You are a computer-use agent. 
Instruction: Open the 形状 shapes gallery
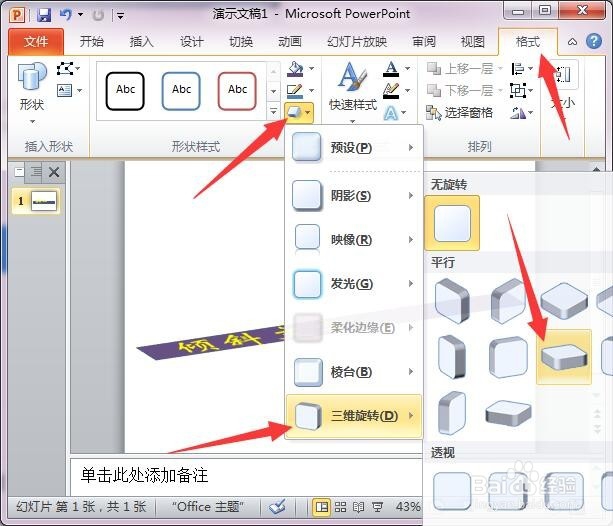[x=32, y=93]
